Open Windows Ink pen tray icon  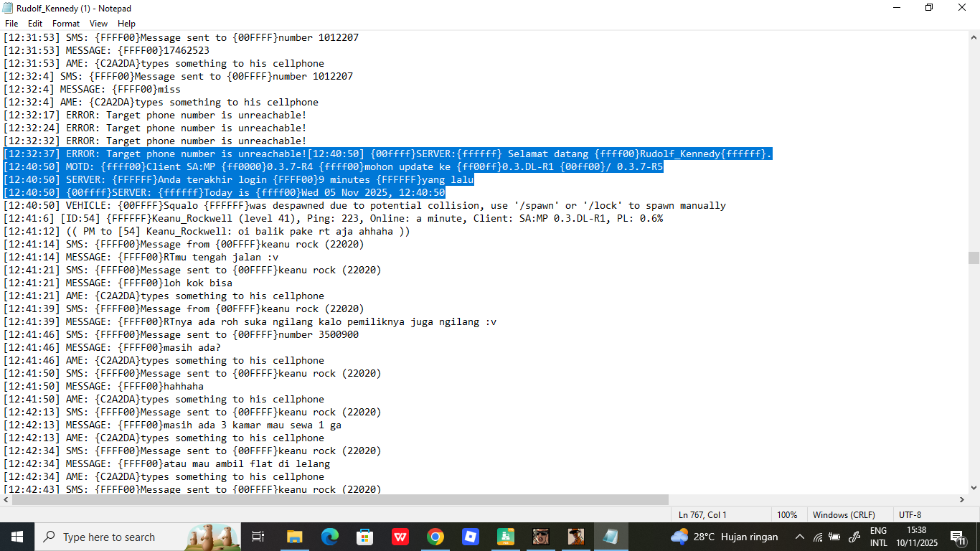(854, 537)
